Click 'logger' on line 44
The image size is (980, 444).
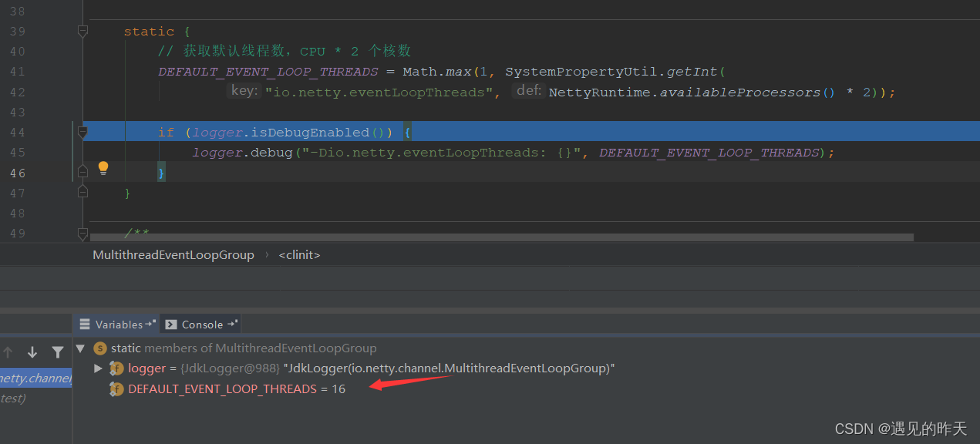pyautogui.click(x=217, y=133)
